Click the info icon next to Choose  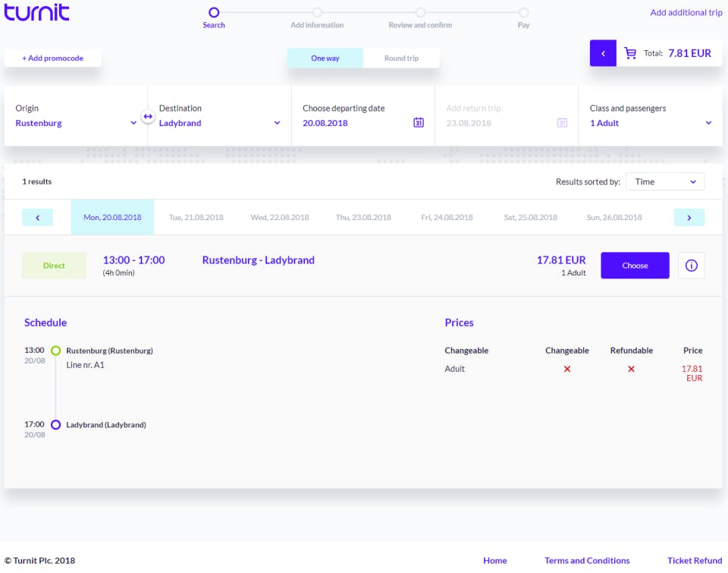click(691, 265)
